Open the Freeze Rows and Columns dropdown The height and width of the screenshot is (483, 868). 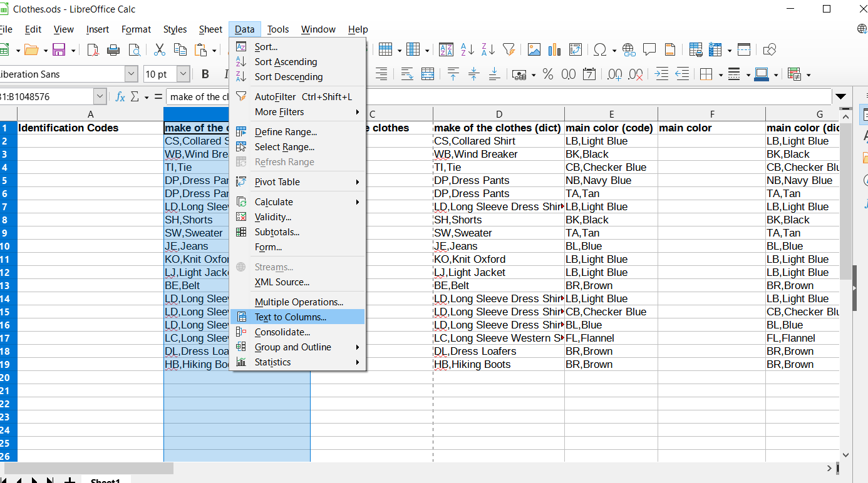pos(728,50)
